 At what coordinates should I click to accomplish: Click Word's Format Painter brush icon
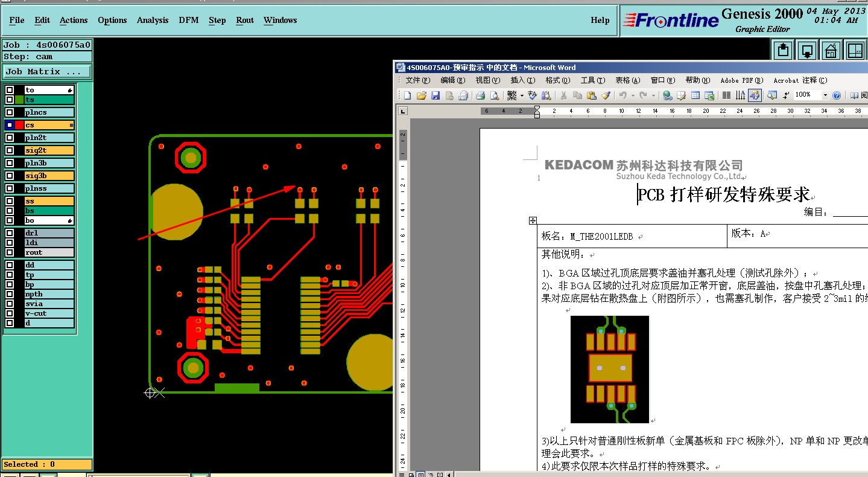606,95
